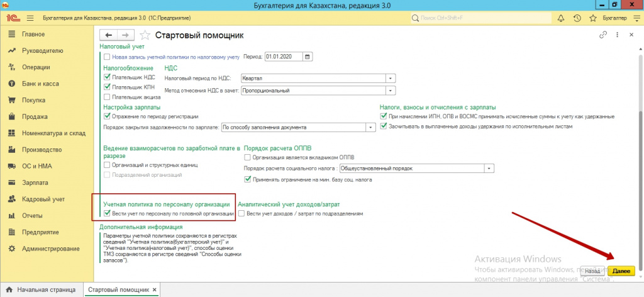The height and width of the screenshot is (297, 644).
Task: Close the Стартовый помощник tab
Action: click(155, 290)
